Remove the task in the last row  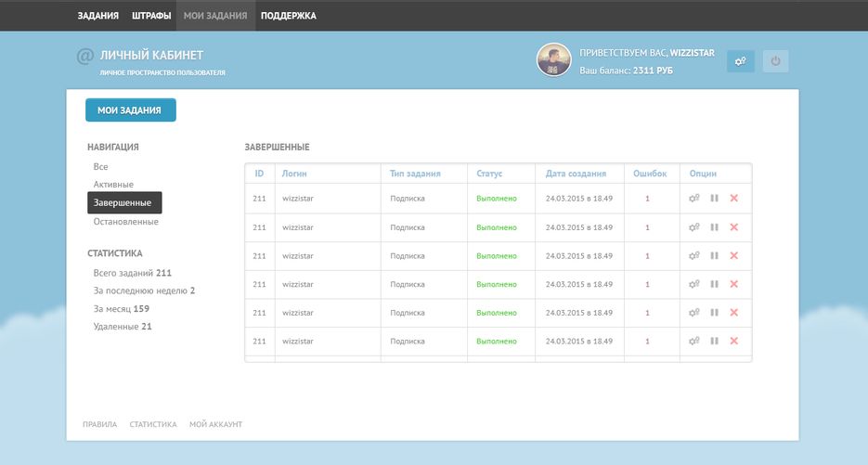pyautogui.click(x=734, y=342)
